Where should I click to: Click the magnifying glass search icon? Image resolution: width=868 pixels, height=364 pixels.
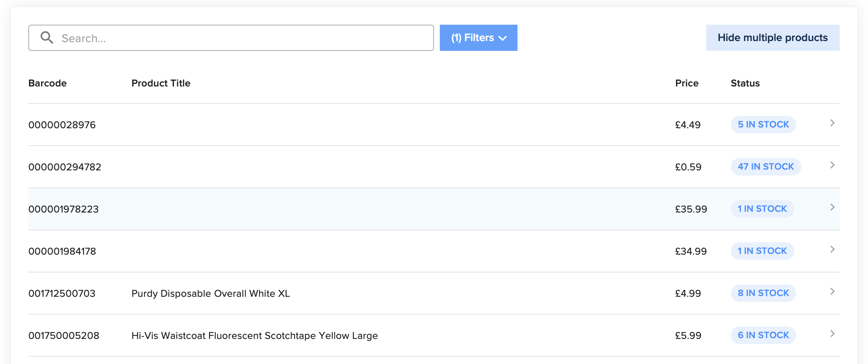pyautogui.click(x=47, y=38)
